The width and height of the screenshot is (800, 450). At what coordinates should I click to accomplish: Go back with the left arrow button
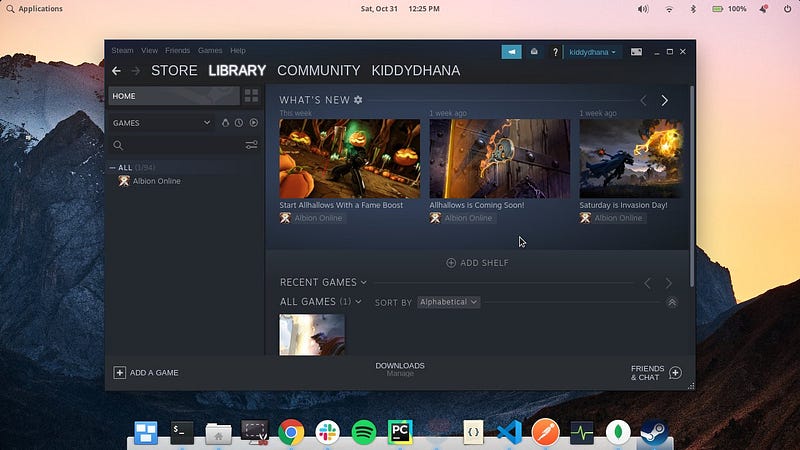(116, 71)
